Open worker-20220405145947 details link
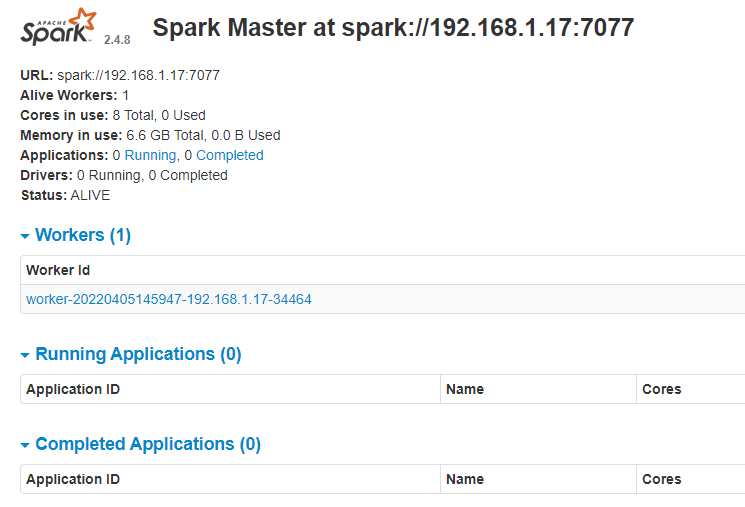This screenshot has height=507, width=745. point(169,299)
